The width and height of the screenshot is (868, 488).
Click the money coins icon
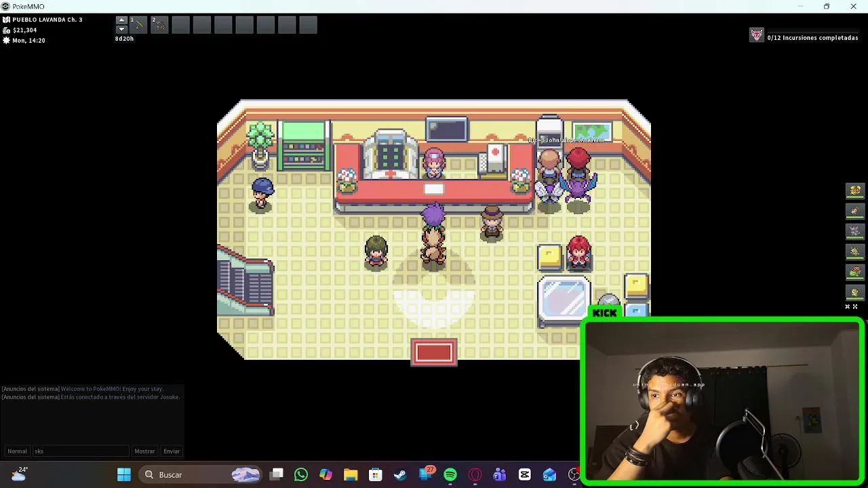click(x=6, y=30)
